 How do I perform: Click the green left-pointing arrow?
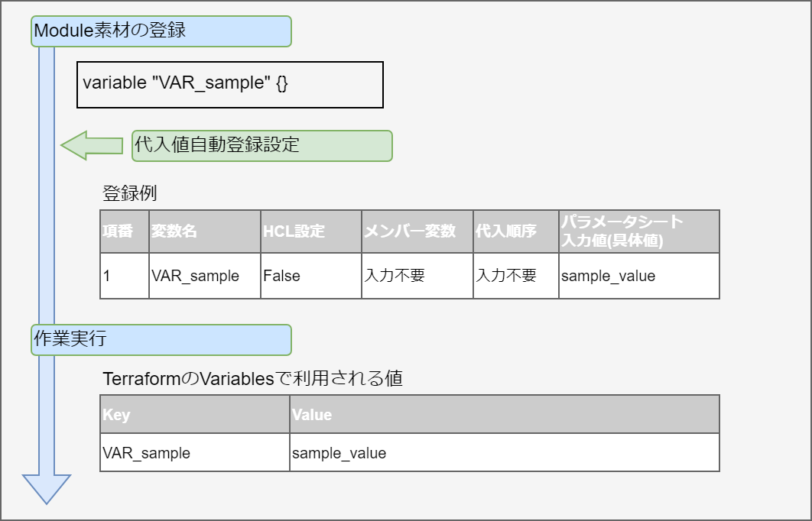[x=90, y=145]
